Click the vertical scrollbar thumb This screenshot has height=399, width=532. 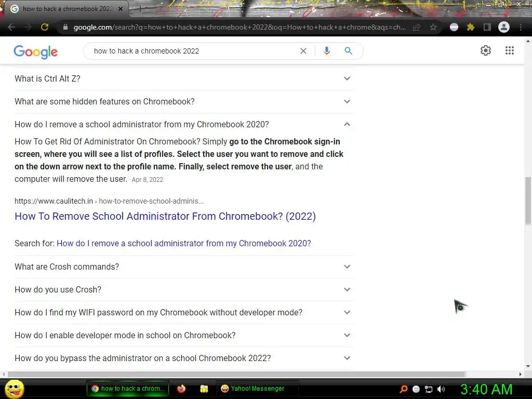point(528,201)
